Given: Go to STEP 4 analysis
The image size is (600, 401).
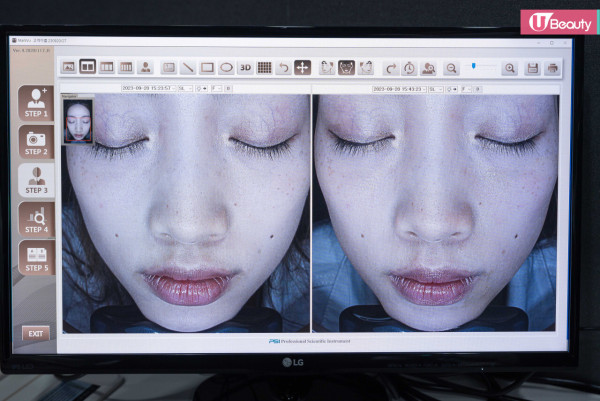Looking at the screenshot, I should pos(36,218).
